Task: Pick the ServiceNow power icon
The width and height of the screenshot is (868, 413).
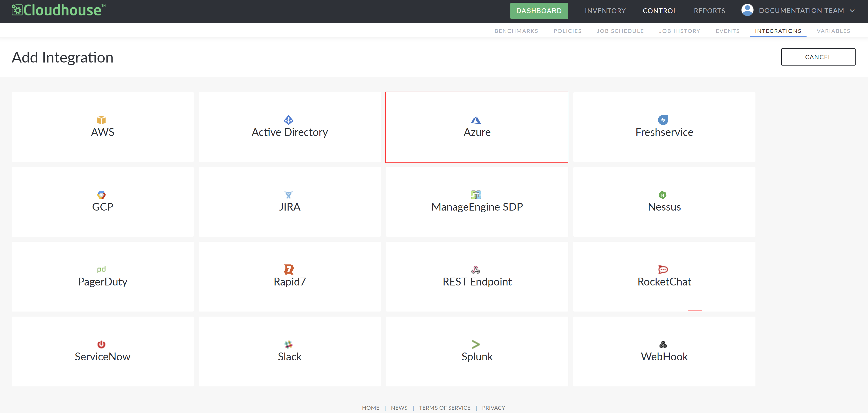Action: [x=101, y=344]
